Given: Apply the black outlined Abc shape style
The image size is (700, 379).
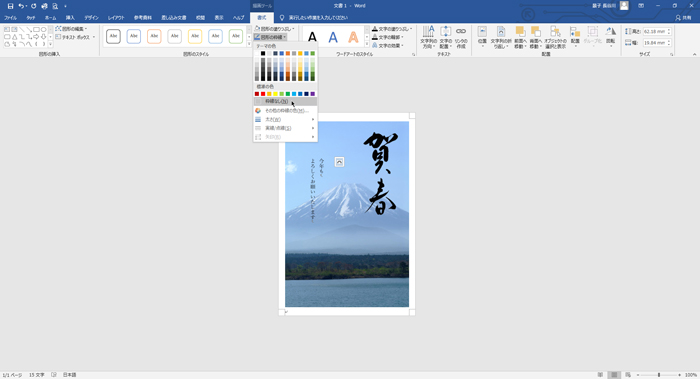Looking at the screenshot, I should pos(113,36).
